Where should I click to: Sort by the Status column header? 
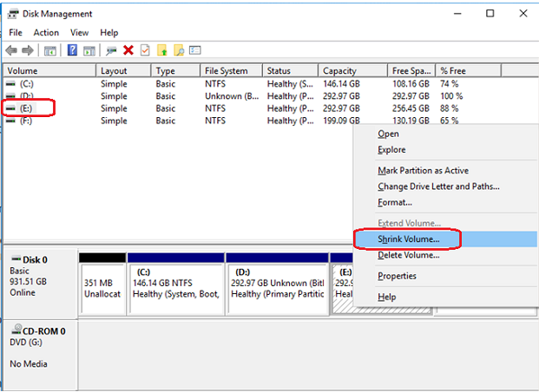point(291,71)
